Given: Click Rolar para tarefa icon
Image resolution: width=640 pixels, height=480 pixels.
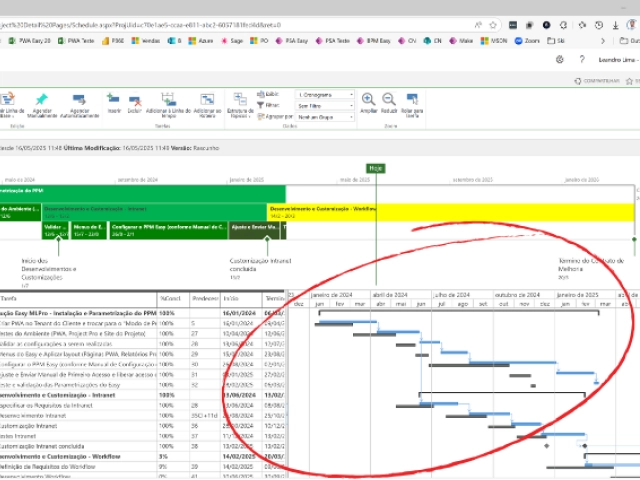Looking at the screenshot, I should pyautogui.click(x=411, y=99).
